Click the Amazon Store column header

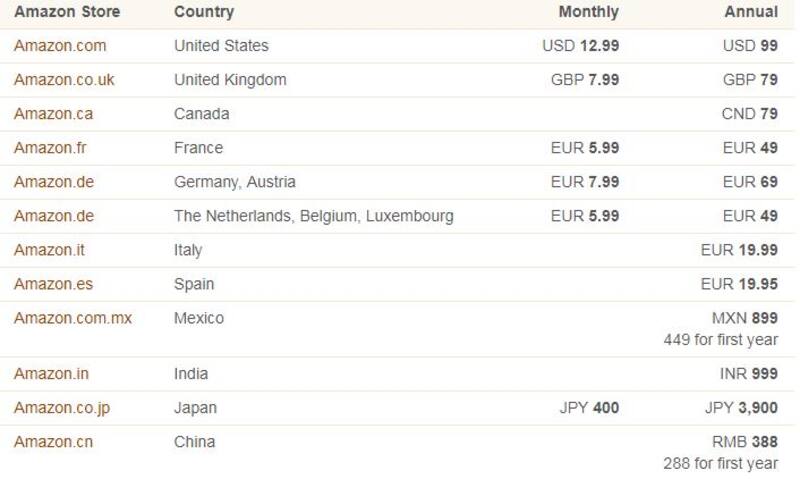pyautogui.click(x=67, y=12)
